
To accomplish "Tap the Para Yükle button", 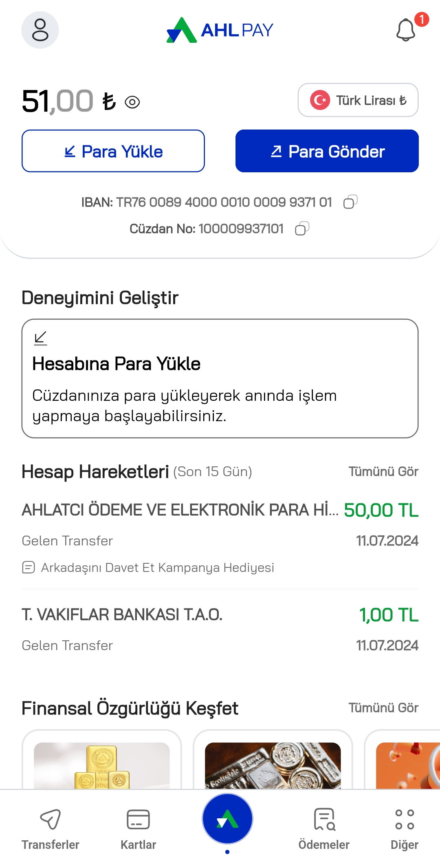I will coord(113,151).
